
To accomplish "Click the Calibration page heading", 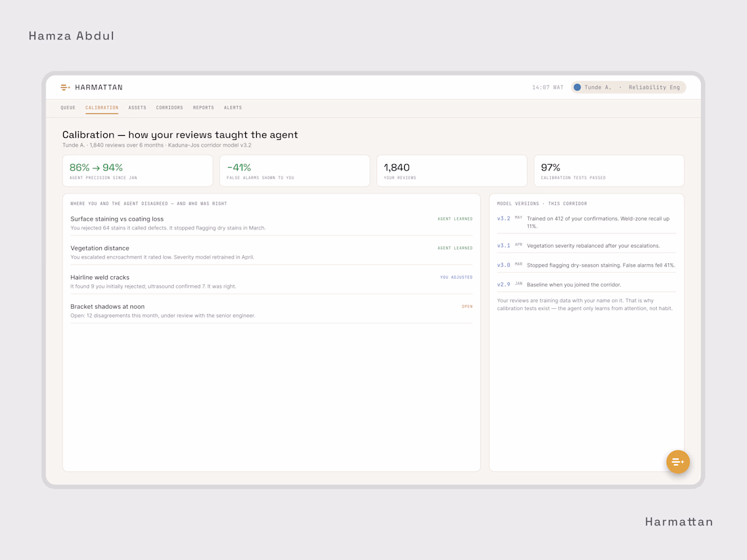I will [180, 135].
